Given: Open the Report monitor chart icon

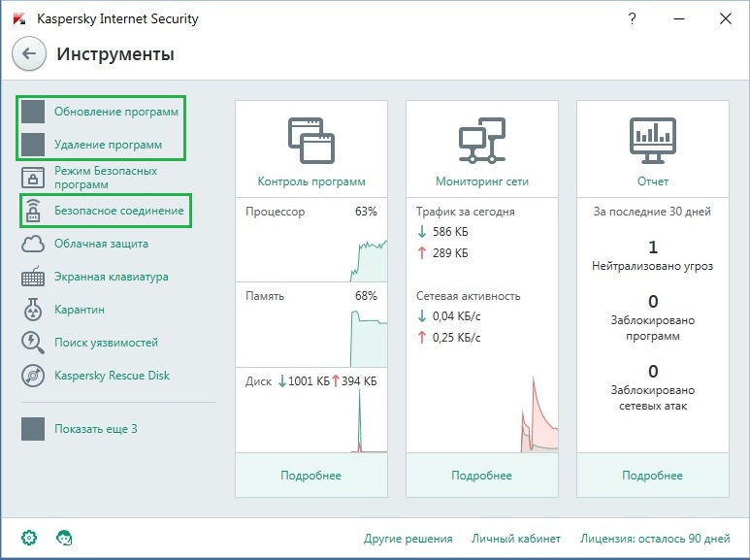Looking at the screenshot, I should point(652,141).
